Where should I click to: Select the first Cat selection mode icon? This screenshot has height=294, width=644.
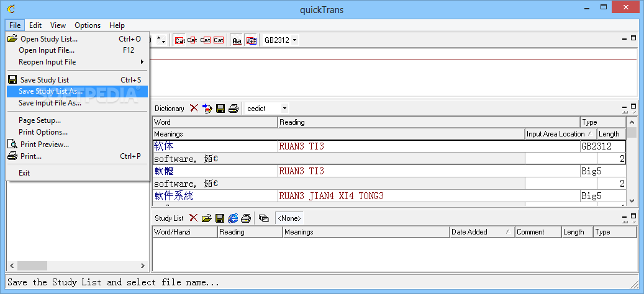tap(179, 40)
